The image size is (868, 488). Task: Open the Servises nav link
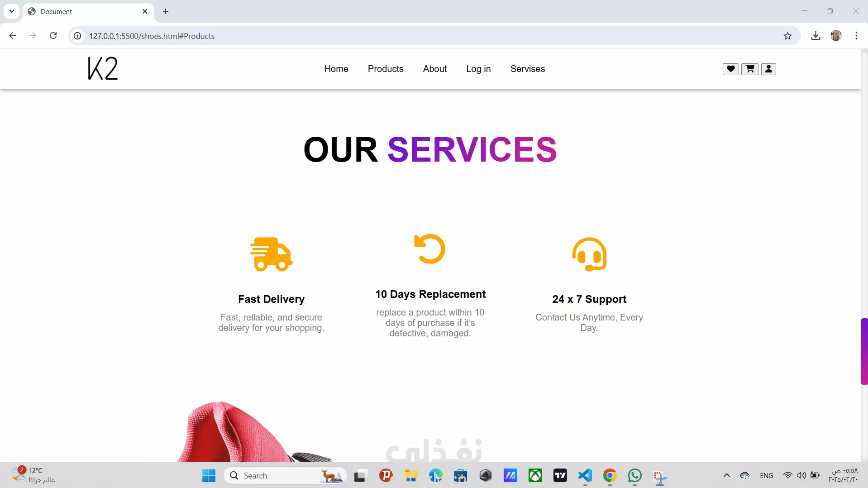pyautogui.click(x=528, y=69)
